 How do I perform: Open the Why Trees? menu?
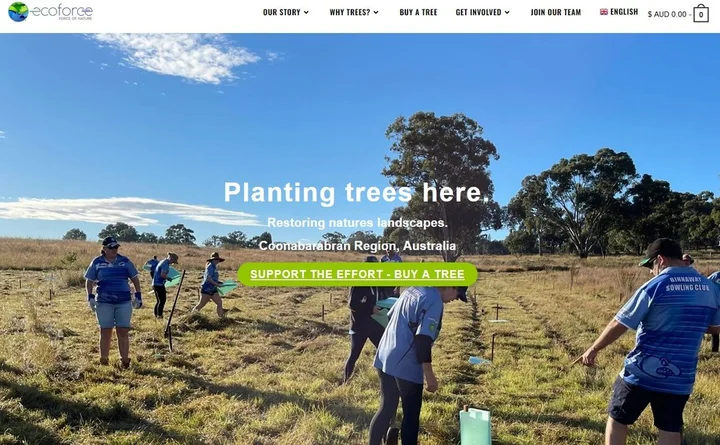point(349,12)
